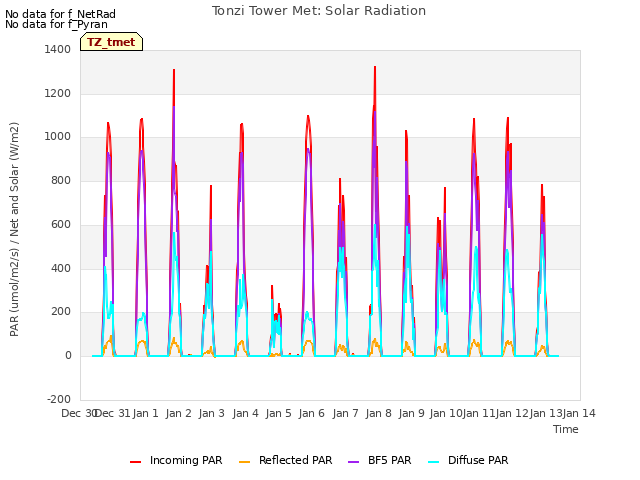Viewport: 640px width, 480px height.
Task: Click the cyan Diffuse PAR legend swatch
Action: (x=433, y=462)
